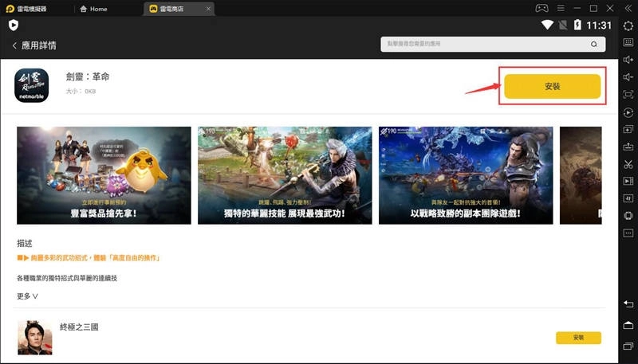Screen dimensions: 638x364
Task: Close the 雷電商店 tab
Action: pyautogui.click(x=208, y=9)
